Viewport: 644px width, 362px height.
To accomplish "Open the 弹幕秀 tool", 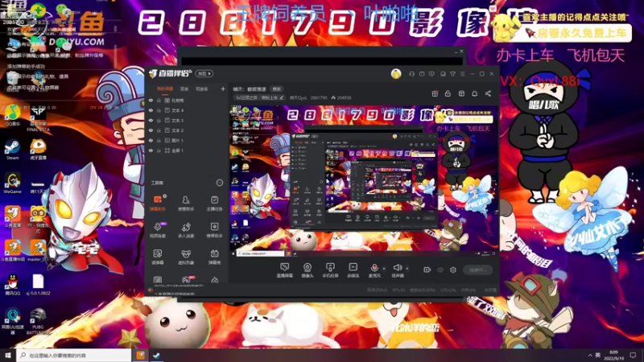I will coord(214,257).
